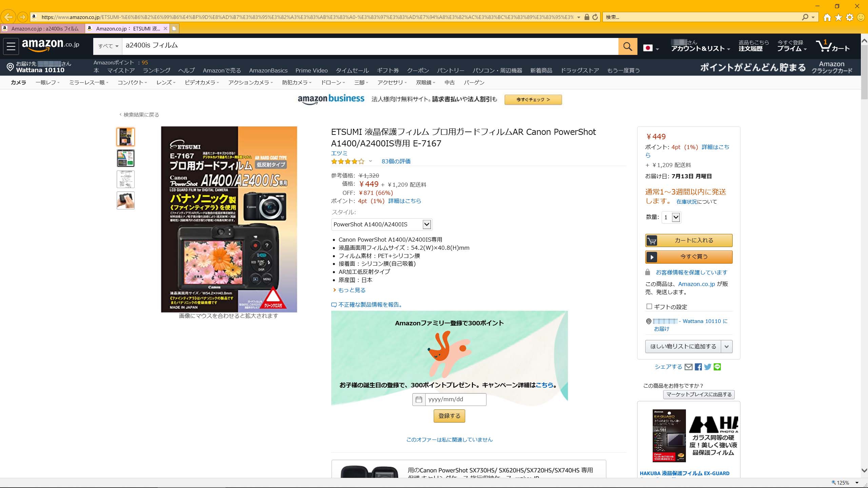
Task: Open the Amazon hamburger menu
Action: [11, 46]
